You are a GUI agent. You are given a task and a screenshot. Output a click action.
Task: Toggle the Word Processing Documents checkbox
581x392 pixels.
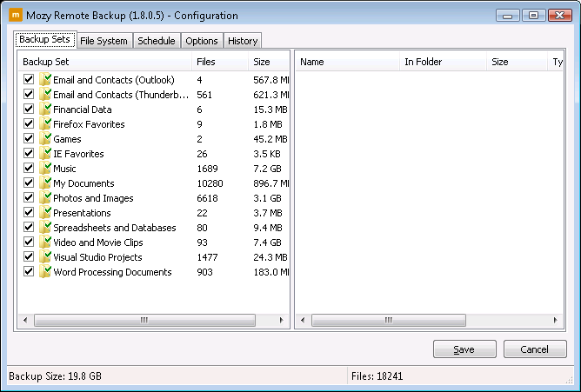point(29,272)
